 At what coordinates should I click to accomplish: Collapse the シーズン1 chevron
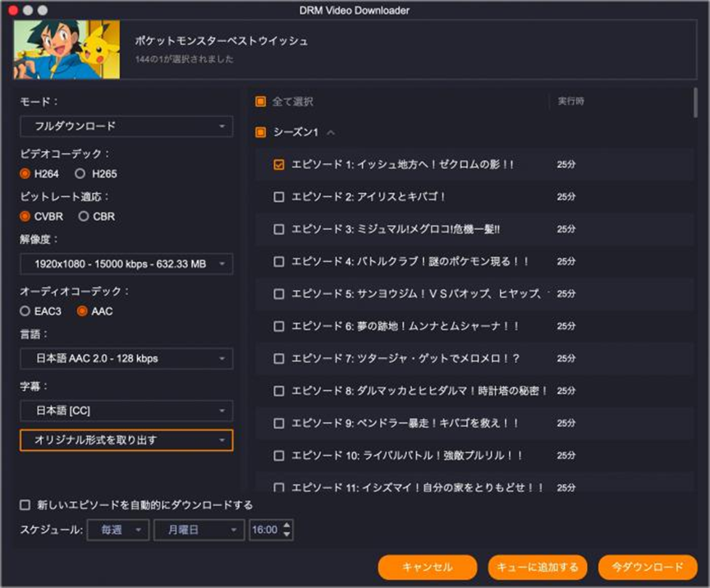(x=331, y=132)
